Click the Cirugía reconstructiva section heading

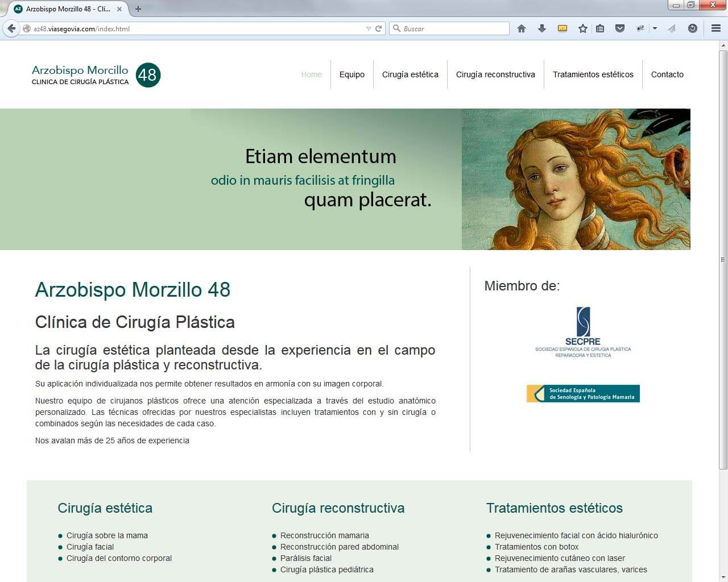pos(338,508)
